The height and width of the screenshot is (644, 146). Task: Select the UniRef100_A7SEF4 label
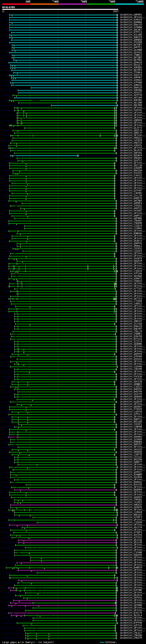(131, 532)
